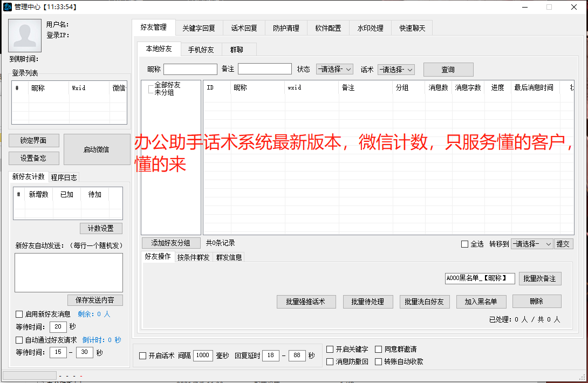Toggle the 开启关键字 checkbox
The width and height of the screenshot is (588, 383).
coord(330,349)
